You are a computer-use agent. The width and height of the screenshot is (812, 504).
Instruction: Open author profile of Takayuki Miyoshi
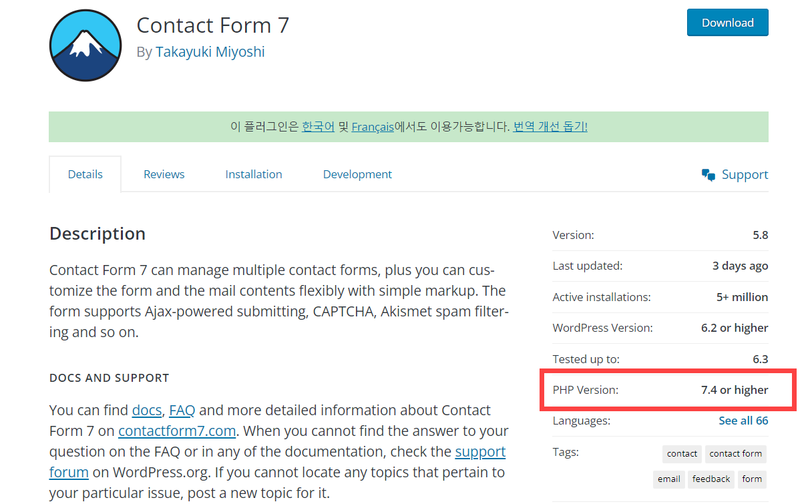210,51
